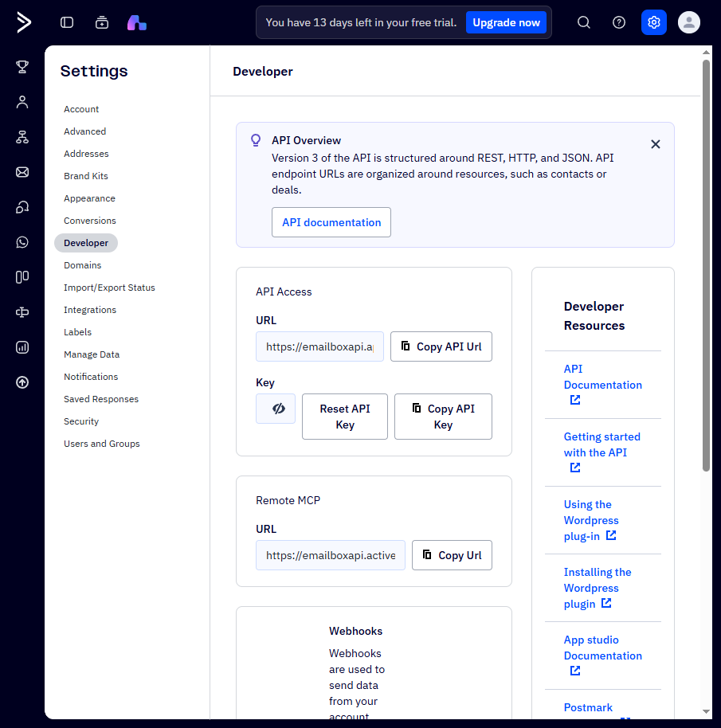Open the Deals pipeline board icon
721x728 pixels.
[x=22, y=277]
